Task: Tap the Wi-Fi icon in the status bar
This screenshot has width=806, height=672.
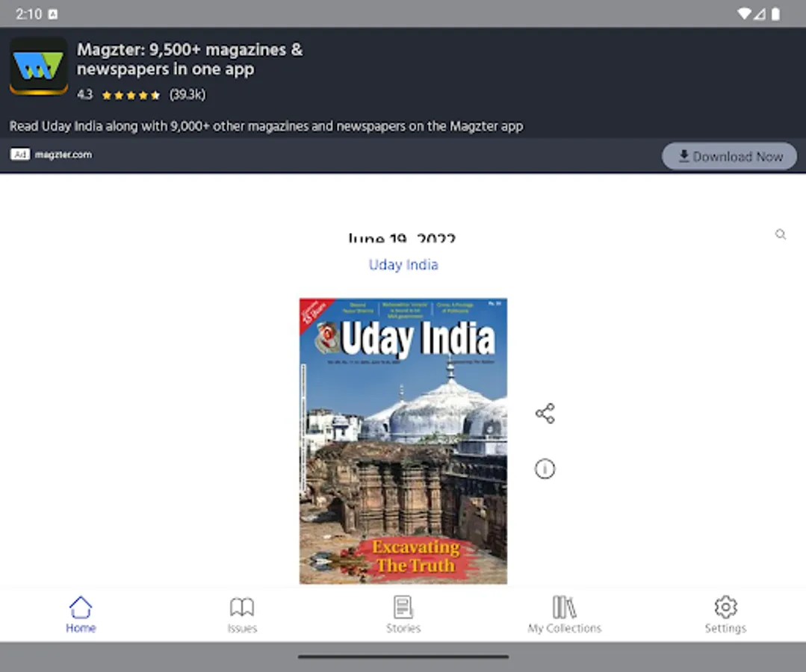Action: 744,13
